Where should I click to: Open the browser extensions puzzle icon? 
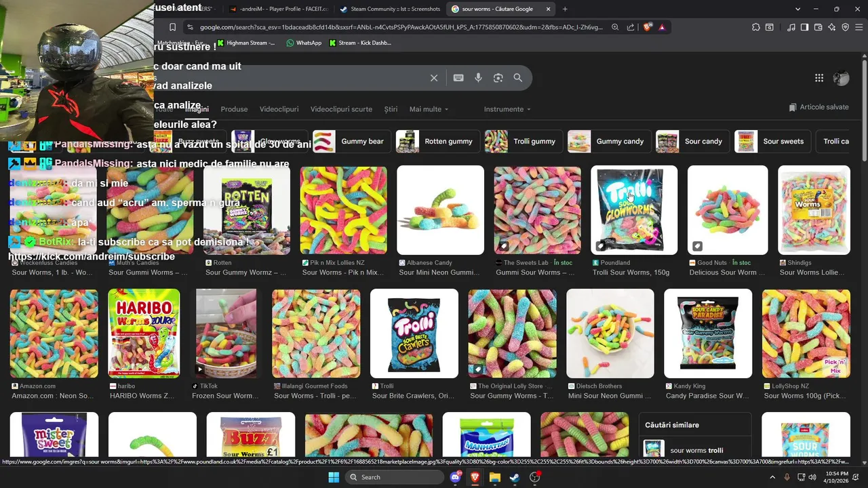click(x=755, y=27)
